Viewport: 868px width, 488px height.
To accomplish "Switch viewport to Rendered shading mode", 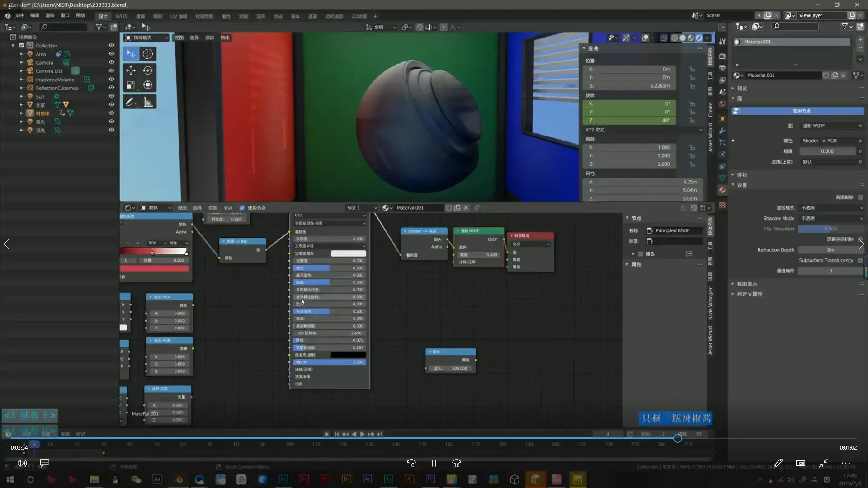I will point(699,38).
